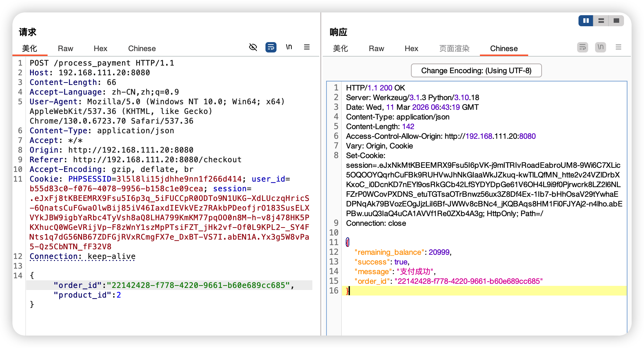Switch to side-by-side split layout
This screenshot has width=644, height=348.
coord(586,21)
